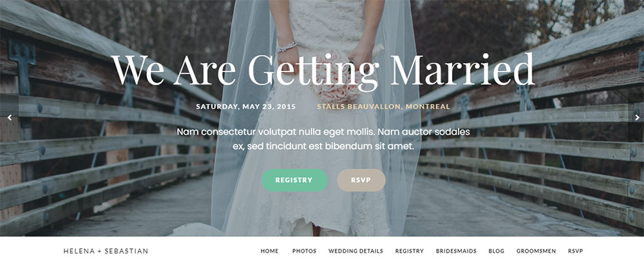Screen dimensions: 644x263
Task: Open the Home menu item
Action: [x=269, y=251]
